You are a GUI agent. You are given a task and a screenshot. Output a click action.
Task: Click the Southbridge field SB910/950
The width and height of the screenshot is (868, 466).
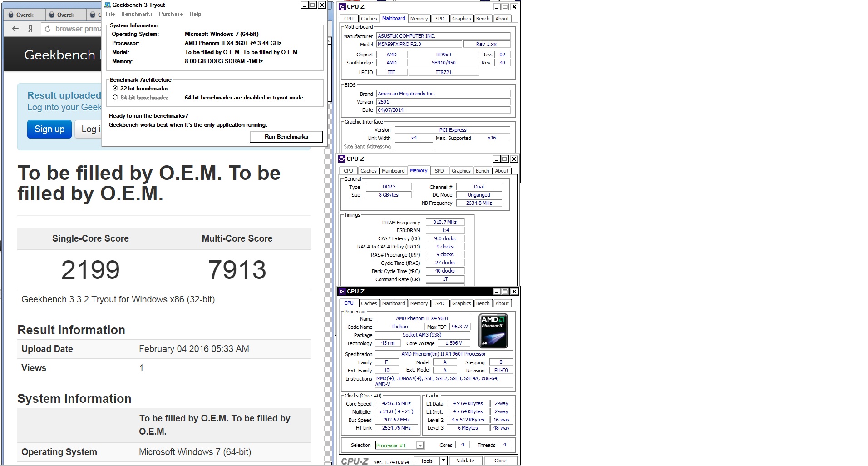(x=444, y=63)
